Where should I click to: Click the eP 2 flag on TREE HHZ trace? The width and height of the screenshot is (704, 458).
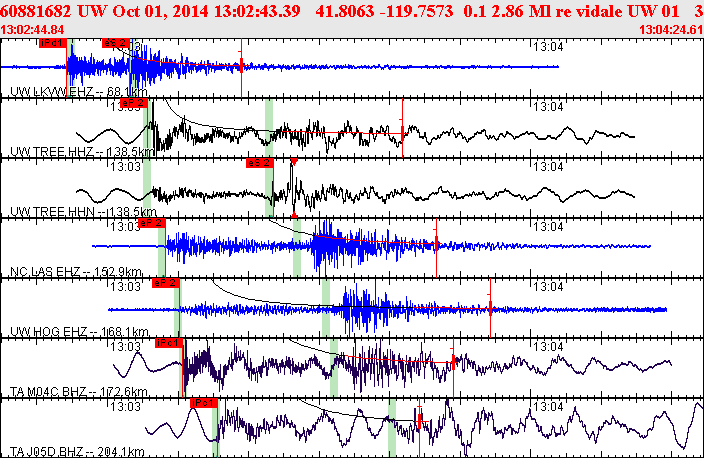[134, 103]
